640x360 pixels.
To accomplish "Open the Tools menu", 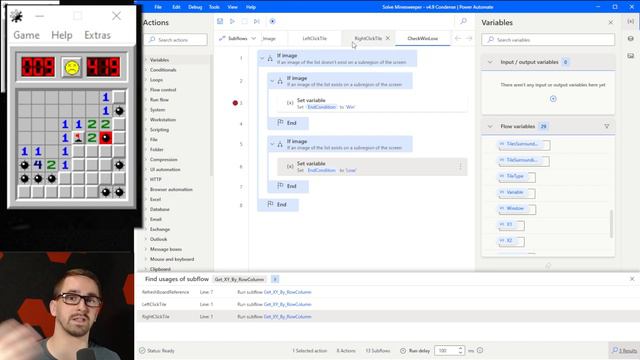I will coord(214,7).
